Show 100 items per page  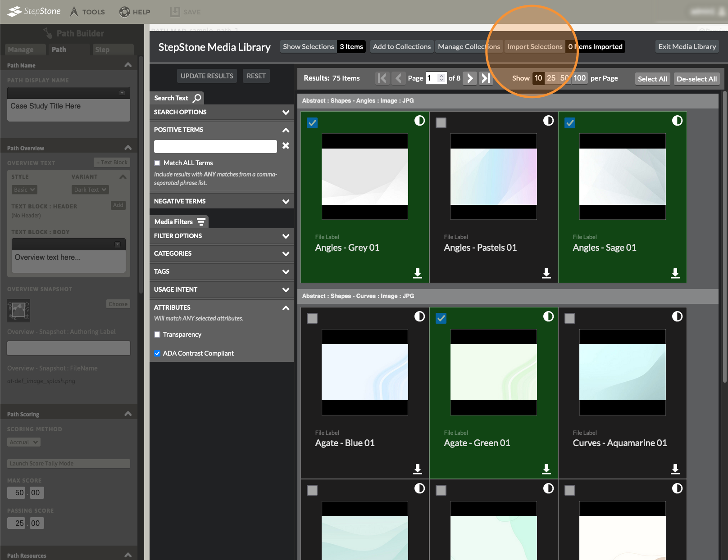coord(579,78)
